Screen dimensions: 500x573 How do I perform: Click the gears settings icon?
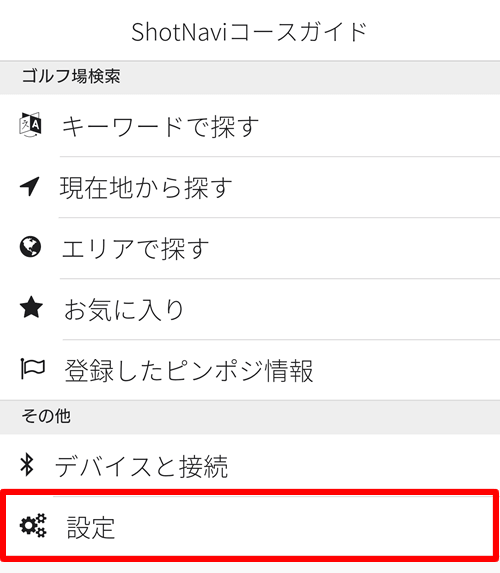(33, 525)
